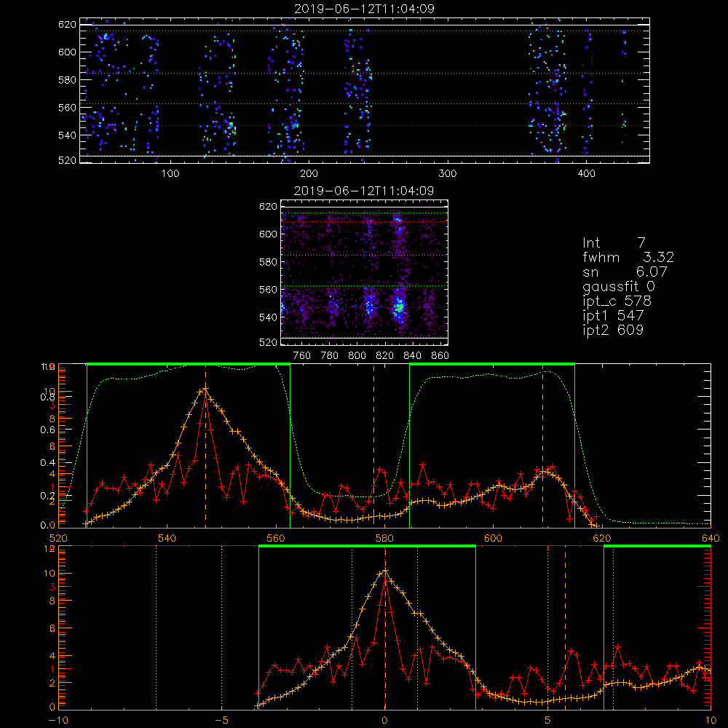Click white y-axis label 0.6 of the profile plot

coord(47,430)
